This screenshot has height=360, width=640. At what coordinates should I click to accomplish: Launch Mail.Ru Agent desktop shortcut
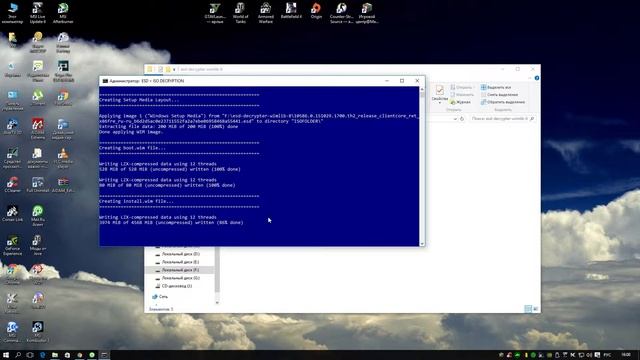pyautogui.click(x=38, y=215)
